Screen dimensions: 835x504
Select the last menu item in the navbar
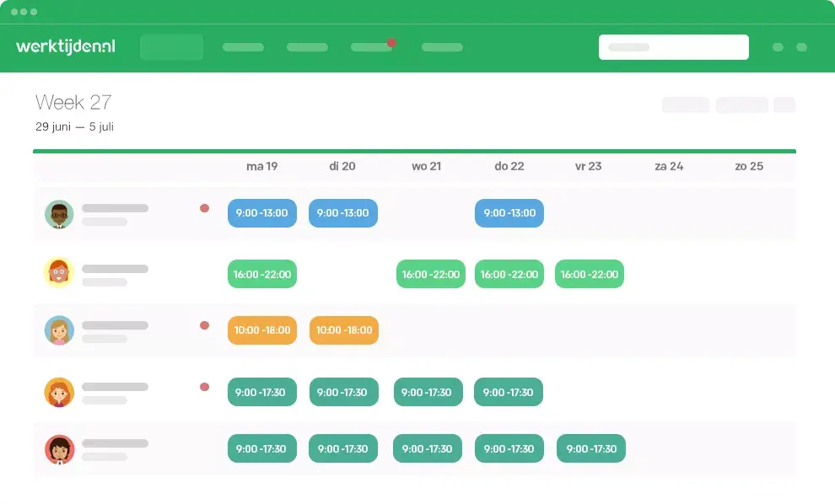coord(442,47)
